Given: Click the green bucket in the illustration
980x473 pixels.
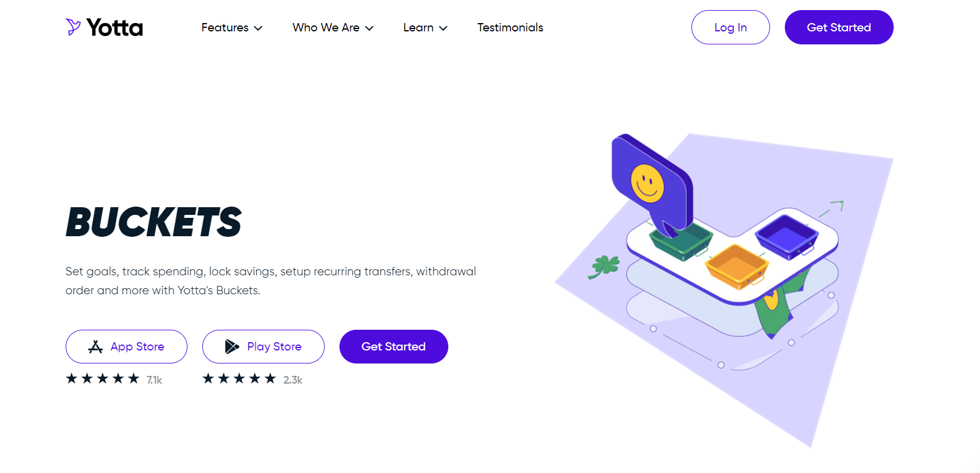Looking at the screenshot, I should coord(681,240).
